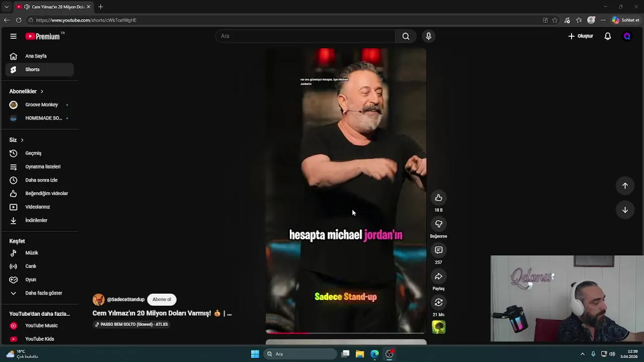Open the notifications bell

click(608, 36)
